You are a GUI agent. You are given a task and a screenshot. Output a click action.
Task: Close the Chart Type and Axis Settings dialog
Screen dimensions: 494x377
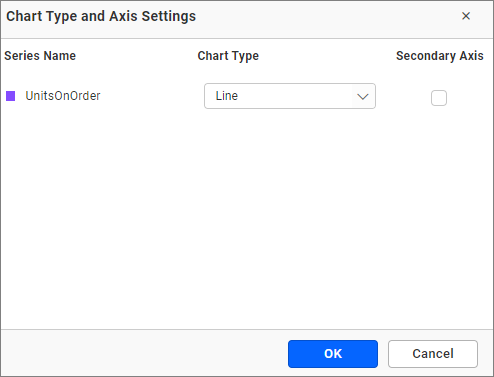click(466, 16)
